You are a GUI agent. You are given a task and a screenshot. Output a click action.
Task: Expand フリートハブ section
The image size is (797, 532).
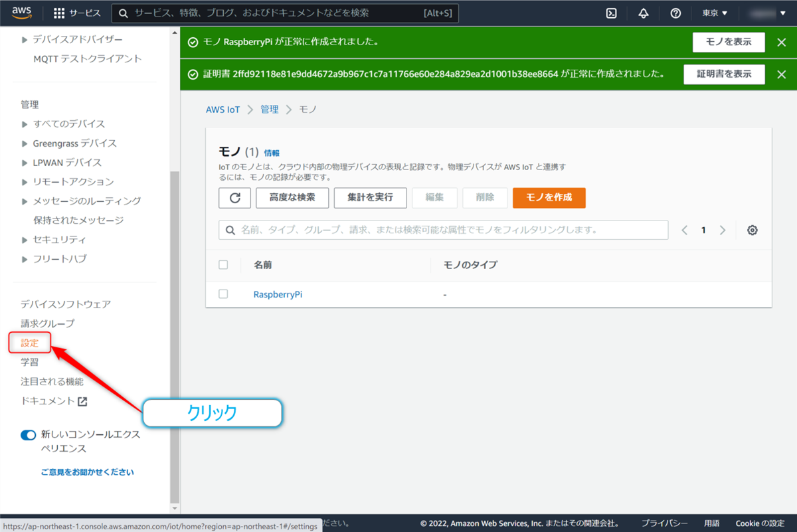(25, 259)
